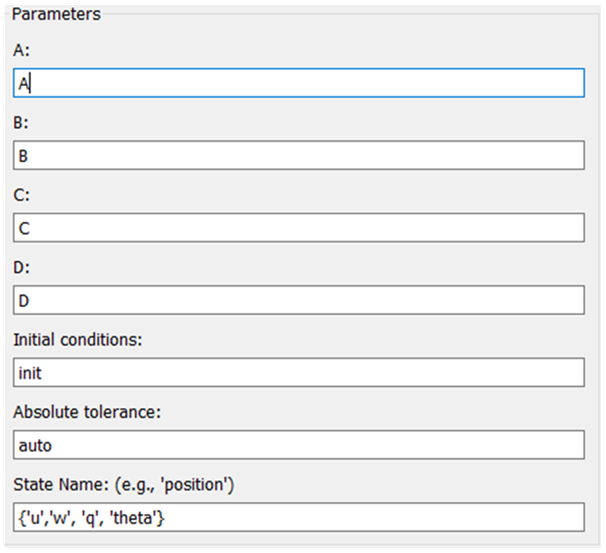Screen dimensions: 606x553
Task: Click the 'A:' parameter label
Action: (x=21, y=50)
